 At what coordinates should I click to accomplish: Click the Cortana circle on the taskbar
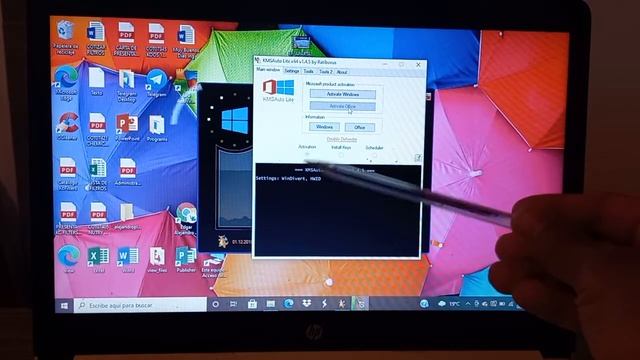[x=216, y=304]
